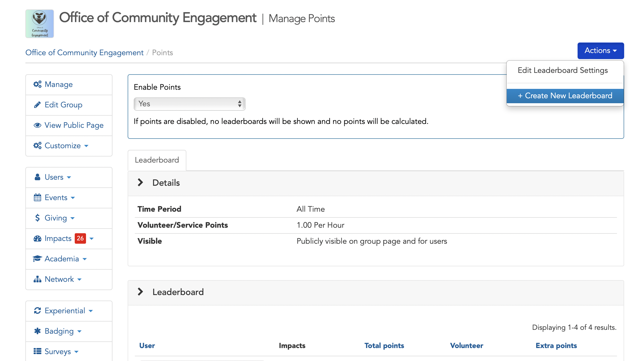Viewport: 644px width, 361px height.
Task: Click the Customize gear icon
Action: pyautogui.click(x=37, y=145)
